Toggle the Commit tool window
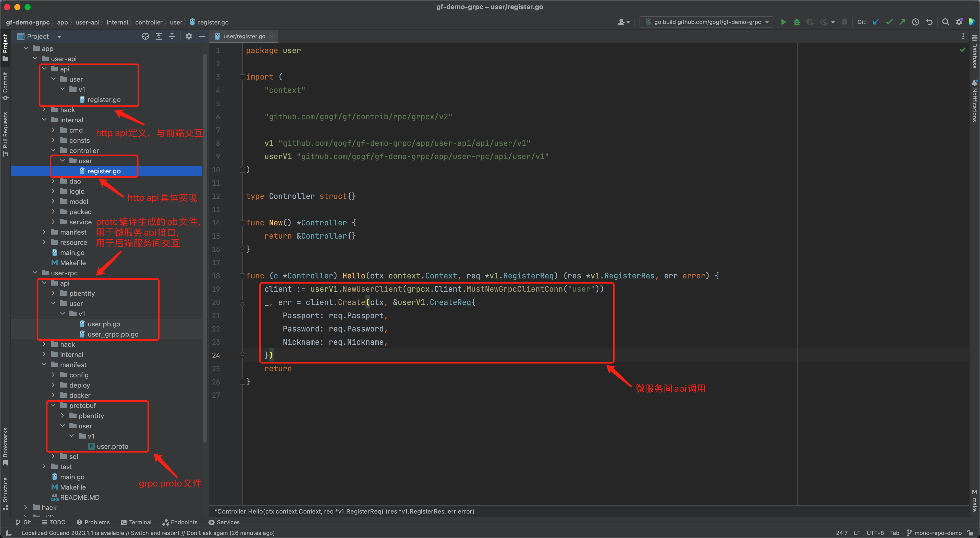980x538 pixels. 5,86
